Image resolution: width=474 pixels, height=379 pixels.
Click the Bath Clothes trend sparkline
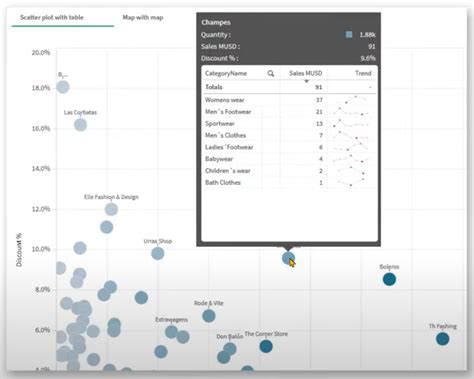tap(351, 182)
